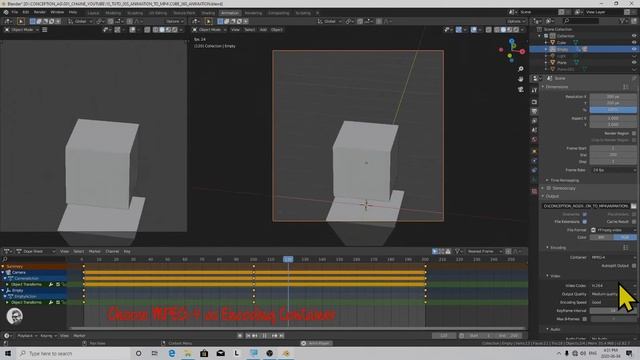Toggle visibility eye for Collection
The height and width of the screenshot is (360, 640).
click(x=634, y=36)
